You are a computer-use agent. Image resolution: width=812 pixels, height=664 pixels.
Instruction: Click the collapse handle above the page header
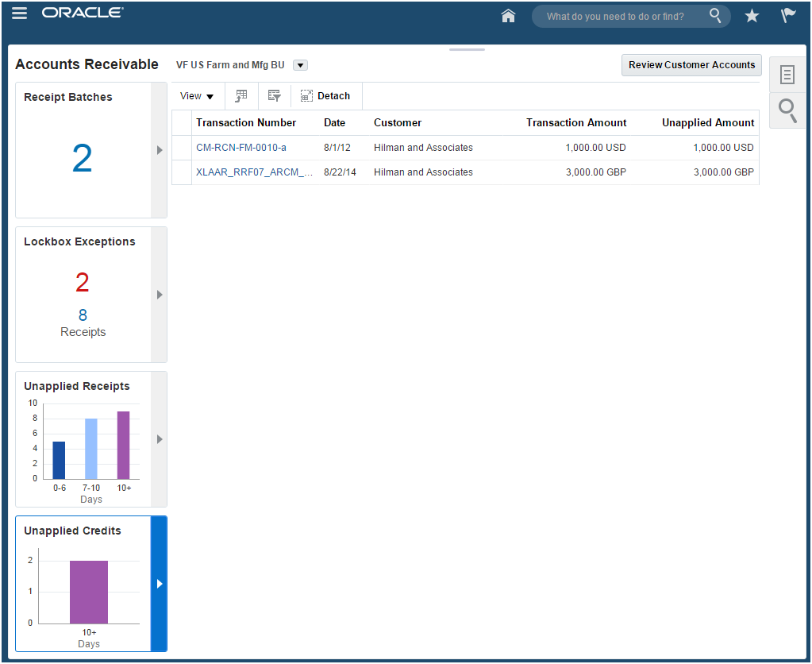pyautogui.click(x=467, y=50)
